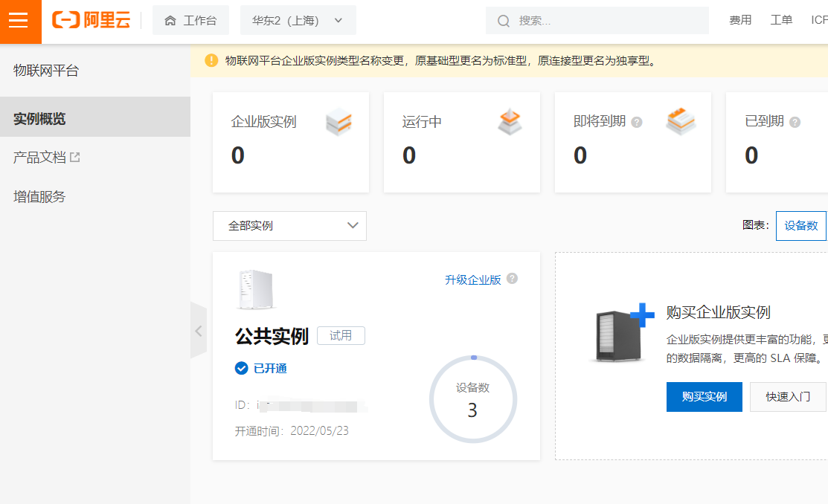828x504 pixels.
Task: Open the 产品文档 external link
Action: 46,158
